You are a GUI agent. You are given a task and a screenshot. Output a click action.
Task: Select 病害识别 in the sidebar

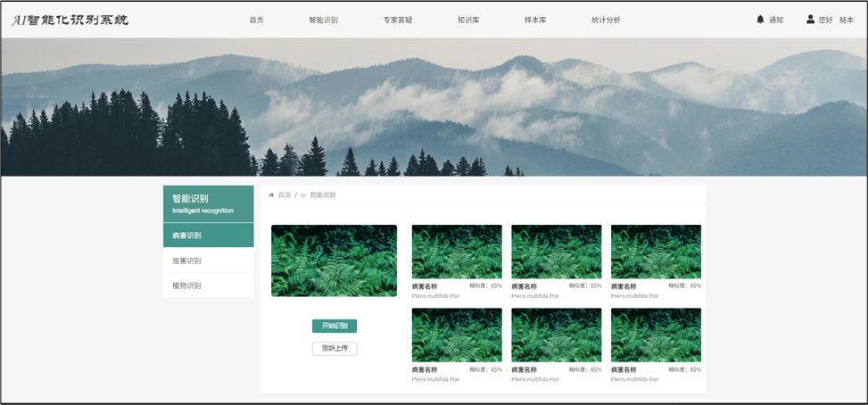coord(208,236)
